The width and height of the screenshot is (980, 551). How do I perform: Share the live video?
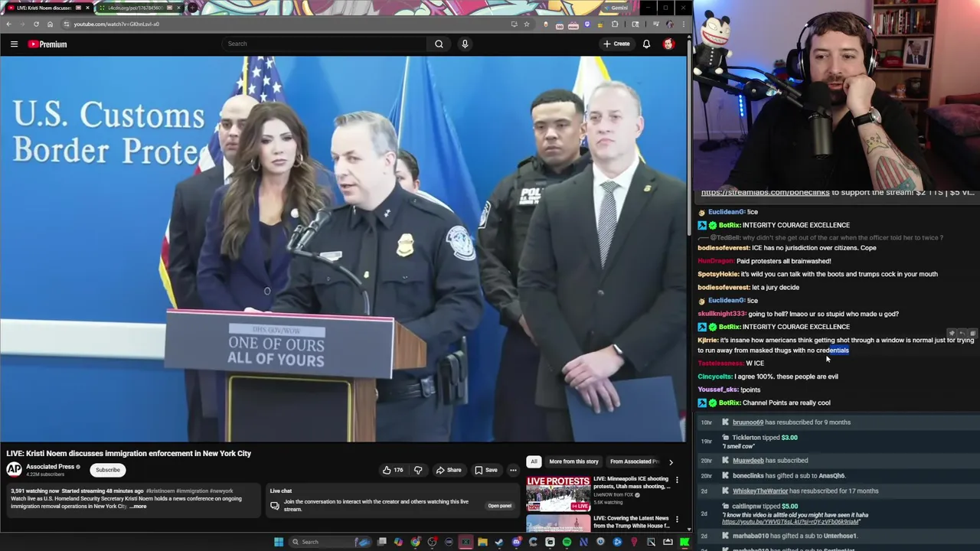coord(449,470)
